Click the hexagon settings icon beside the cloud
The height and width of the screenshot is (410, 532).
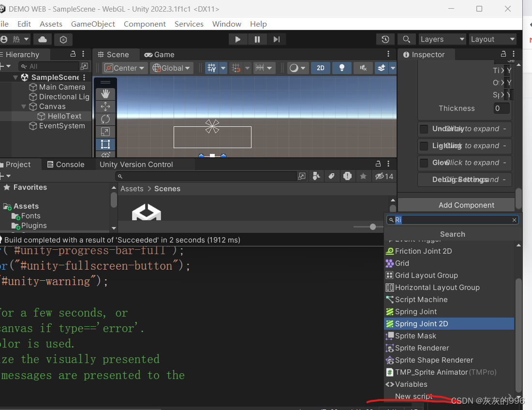(63, 39)
